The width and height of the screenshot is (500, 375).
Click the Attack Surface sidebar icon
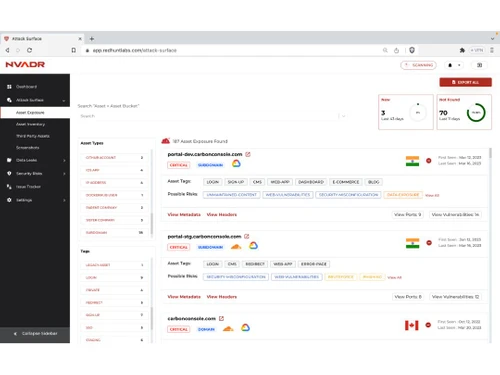click(x=9, y=100)
